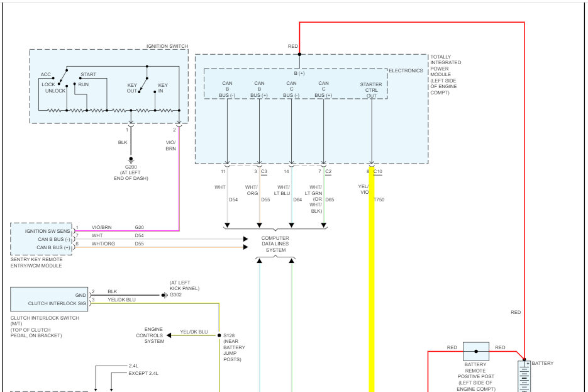Click the T750 circuit label
The height and width of the screenshot is (392, 588).
pyautogui.click(x=379, y=199)
